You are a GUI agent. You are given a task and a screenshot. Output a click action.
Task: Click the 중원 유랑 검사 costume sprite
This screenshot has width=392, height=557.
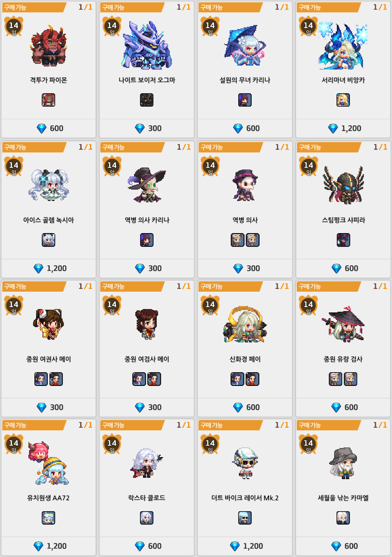point(343,324)
